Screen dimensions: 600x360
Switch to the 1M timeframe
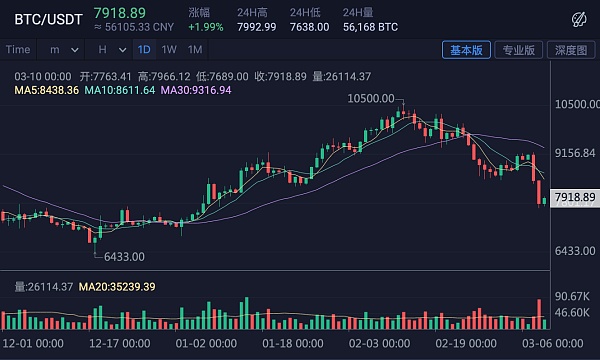coord(195,50)
